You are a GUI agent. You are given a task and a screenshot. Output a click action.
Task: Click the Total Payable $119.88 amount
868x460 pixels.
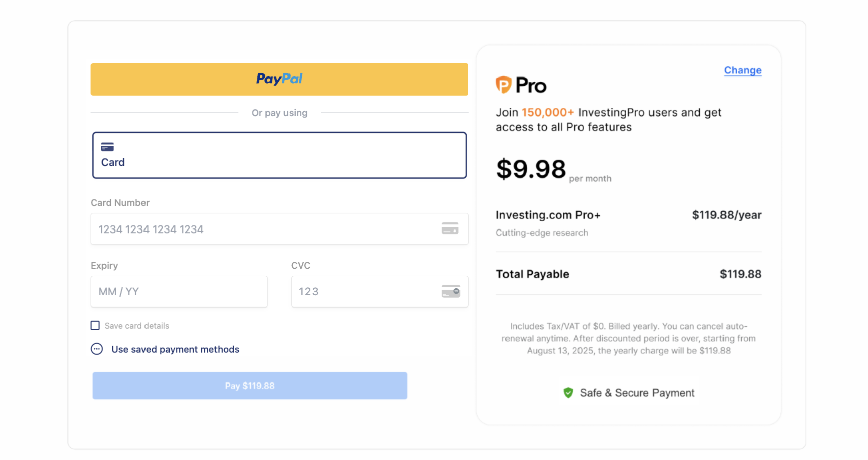pyautogui.click(x=740, y=274)
